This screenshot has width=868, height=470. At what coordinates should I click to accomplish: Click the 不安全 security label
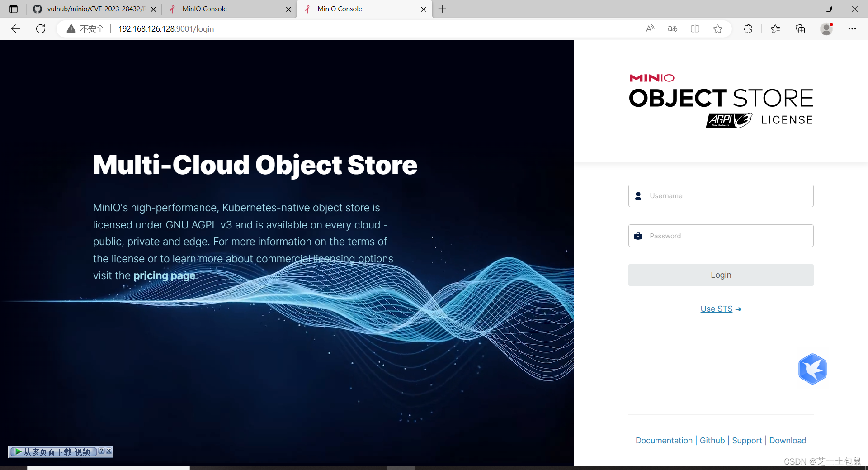click(92, 29)
